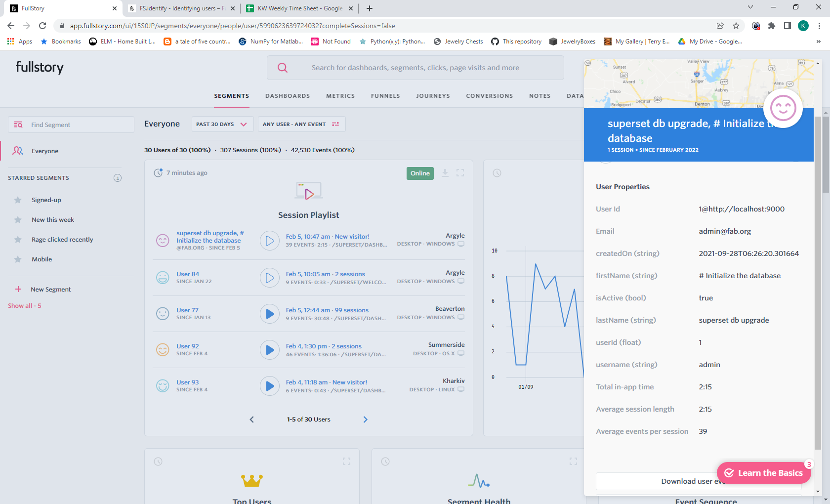Switch to the Dashboards tab

tap(288, 96)
